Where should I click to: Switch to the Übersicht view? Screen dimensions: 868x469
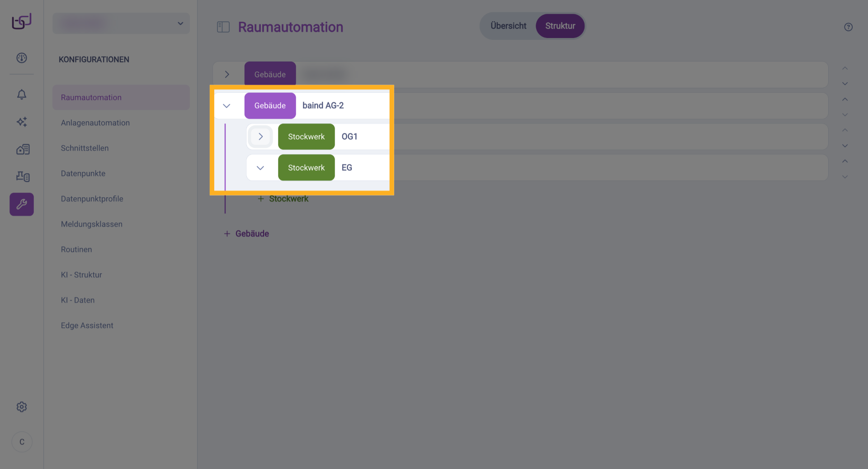click(508, 26)
